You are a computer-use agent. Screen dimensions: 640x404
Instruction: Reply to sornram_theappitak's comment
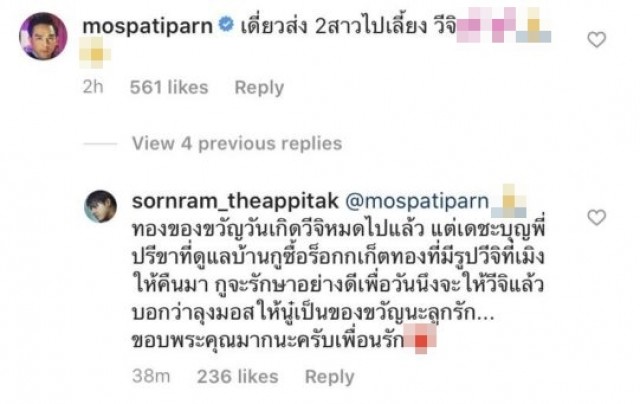tap(330, 377)
